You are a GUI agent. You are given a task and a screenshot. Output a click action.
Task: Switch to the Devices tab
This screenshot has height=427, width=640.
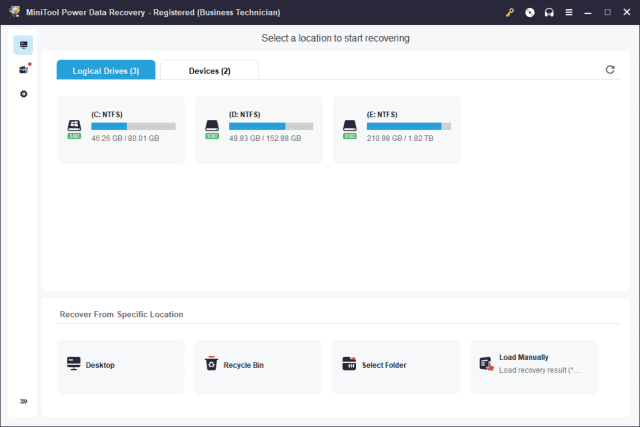(x=210, y=70)
